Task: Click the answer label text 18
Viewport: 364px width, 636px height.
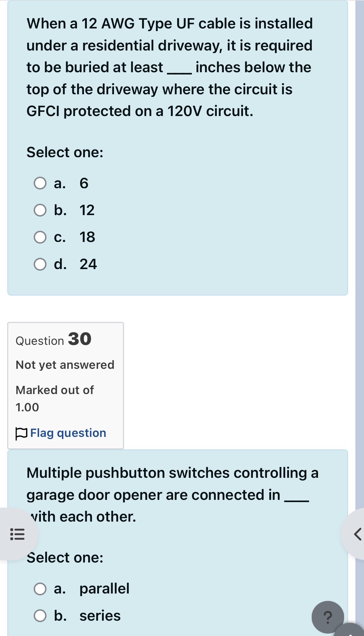Action: tap(87, 237)
